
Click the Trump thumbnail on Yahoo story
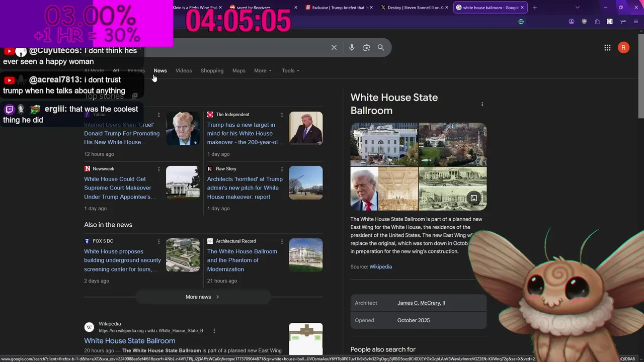tap(183, 128)
